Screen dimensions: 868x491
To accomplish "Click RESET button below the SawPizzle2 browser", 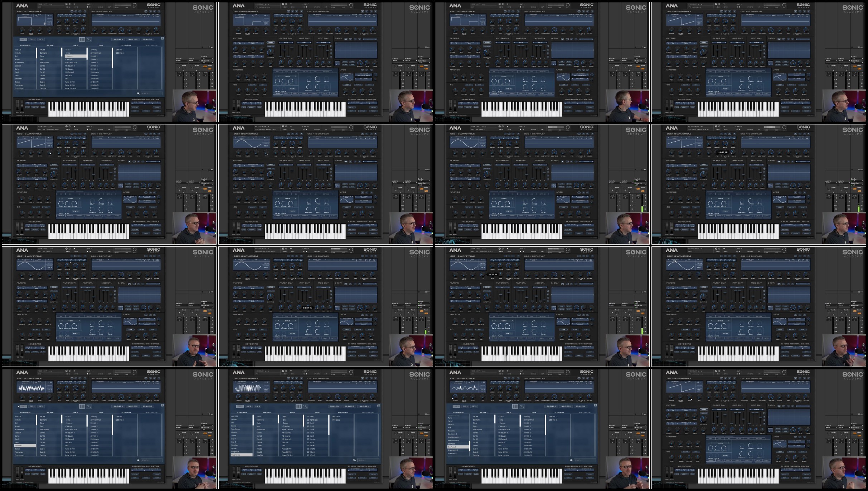I will [590, 478].
